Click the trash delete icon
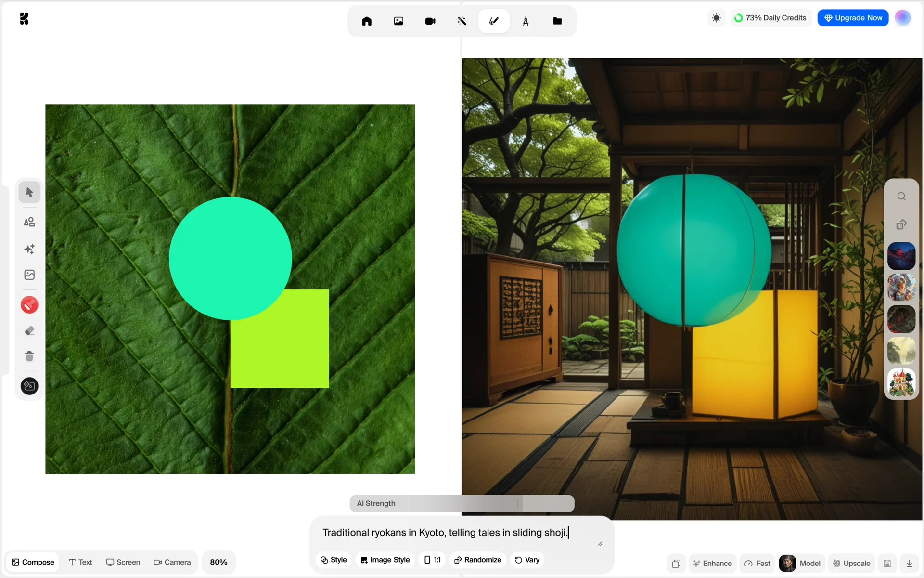Image resolution: width=924 pixels, height=578 pixels. click(29, 356)
